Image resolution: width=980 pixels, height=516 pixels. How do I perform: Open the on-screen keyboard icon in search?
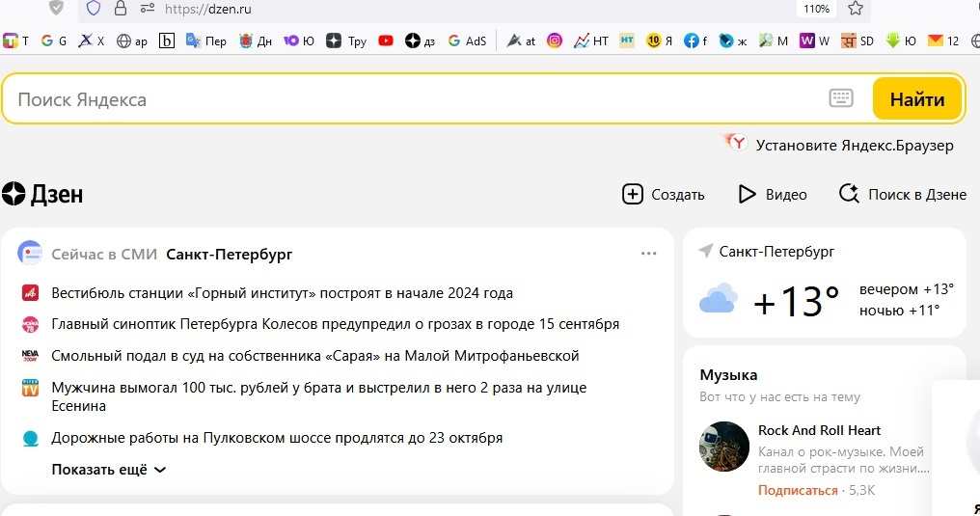coord(841,98)
